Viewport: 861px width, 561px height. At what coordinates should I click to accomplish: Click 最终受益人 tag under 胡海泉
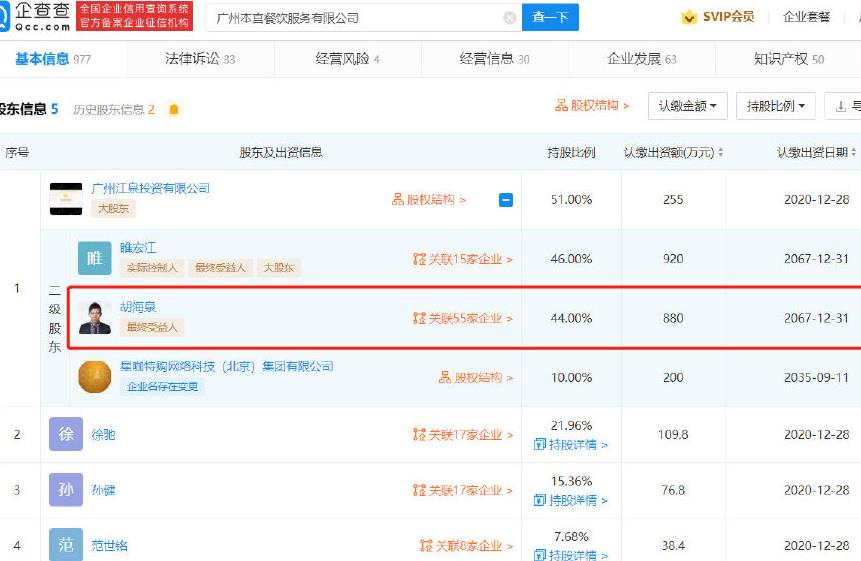coord(152,327)
